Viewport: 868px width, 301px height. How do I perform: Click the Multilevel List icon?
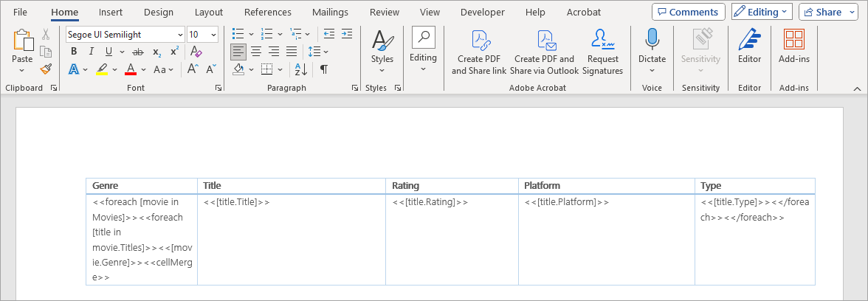click(295, 34)
